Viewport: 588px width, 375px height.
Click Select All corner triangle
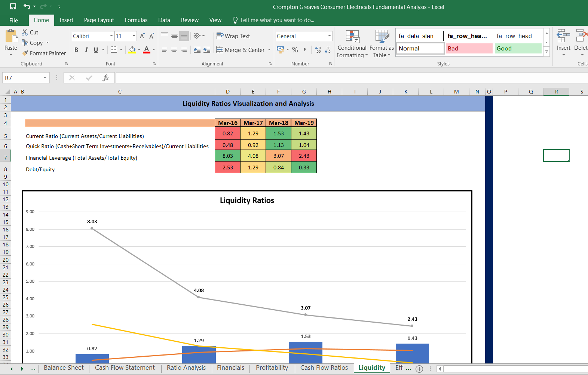tap(7, 92)
